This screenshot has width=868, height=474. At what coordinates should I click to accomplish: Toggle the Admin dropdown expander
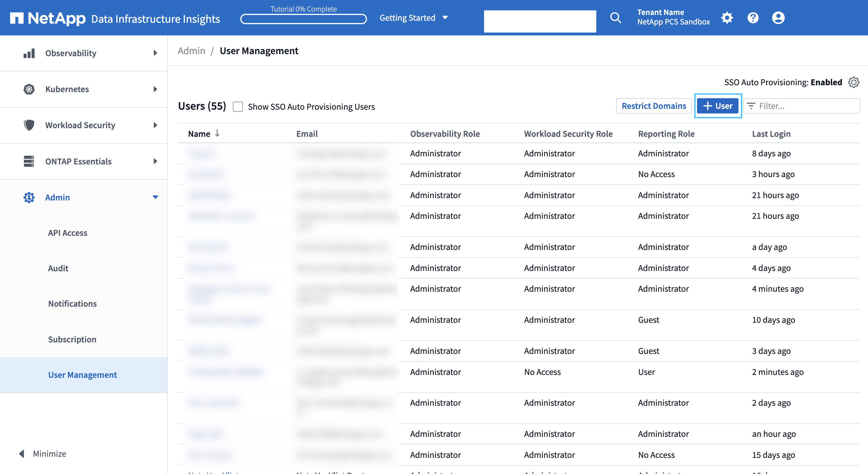point(155,196)
